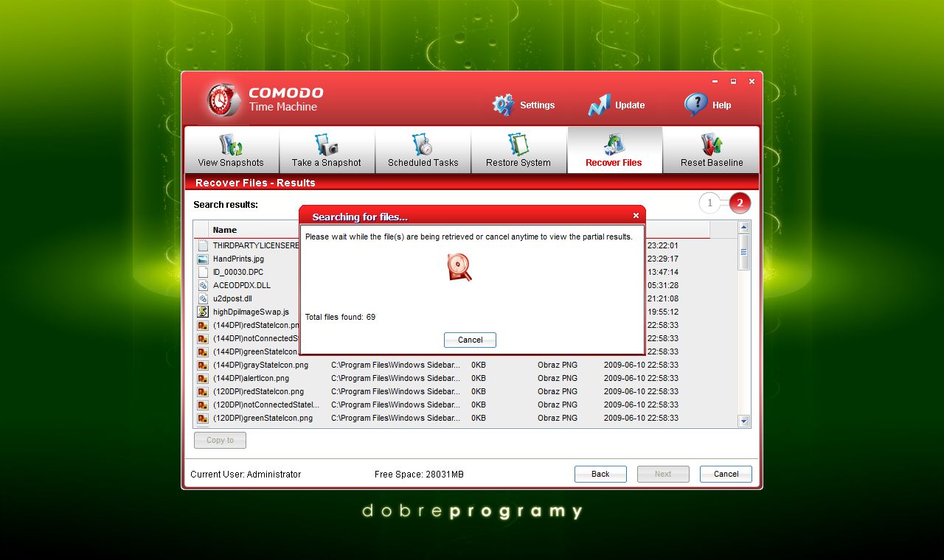Click Total files found: 69 text
The image size is (944, 560).
(x=340, y=317)
